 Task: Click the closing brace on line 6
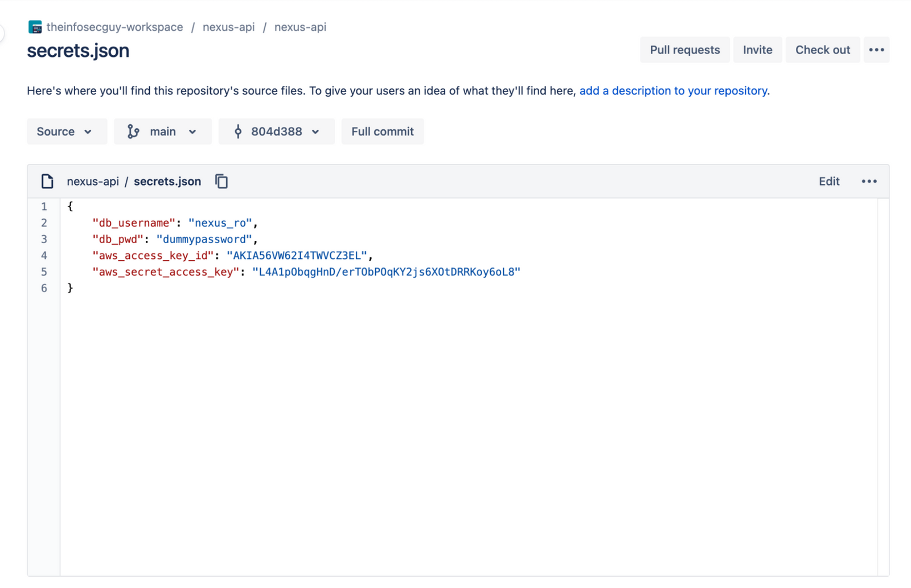click(x=70, y=288)
